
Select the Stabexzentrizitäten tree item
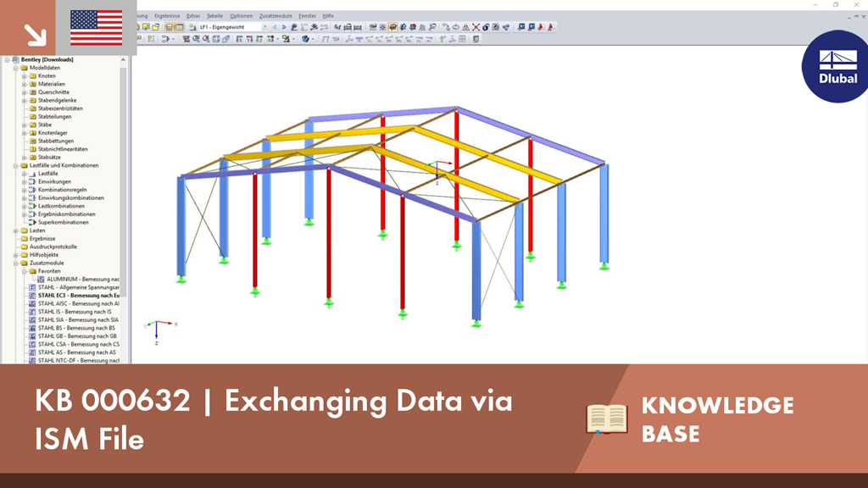pos(60,108)
